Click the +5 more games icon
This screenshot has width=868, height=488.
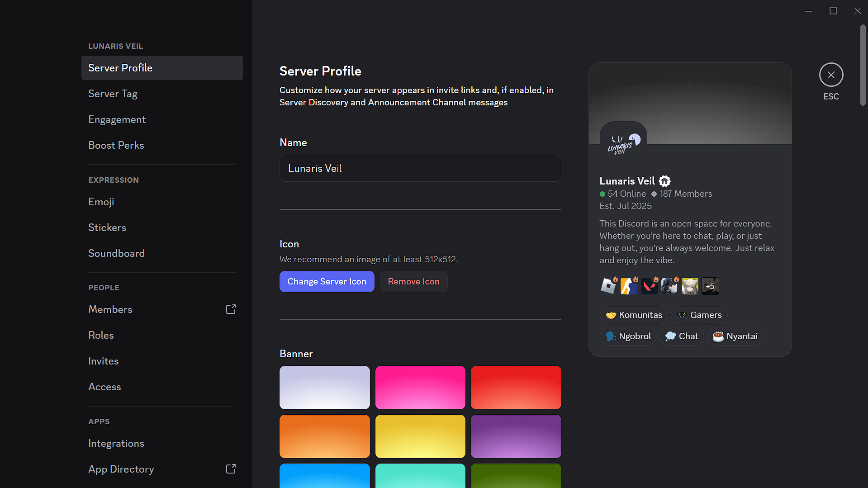click(710, 286)
